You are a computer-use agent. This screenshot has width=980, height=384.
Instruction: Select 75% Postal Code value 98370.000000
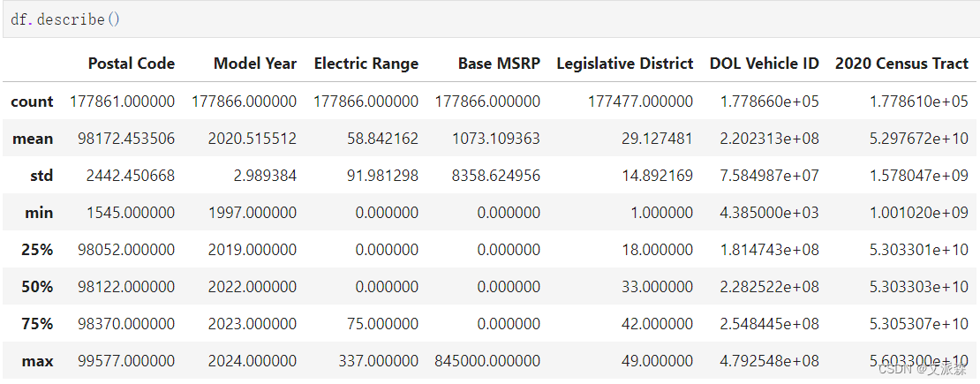(126, 324)
